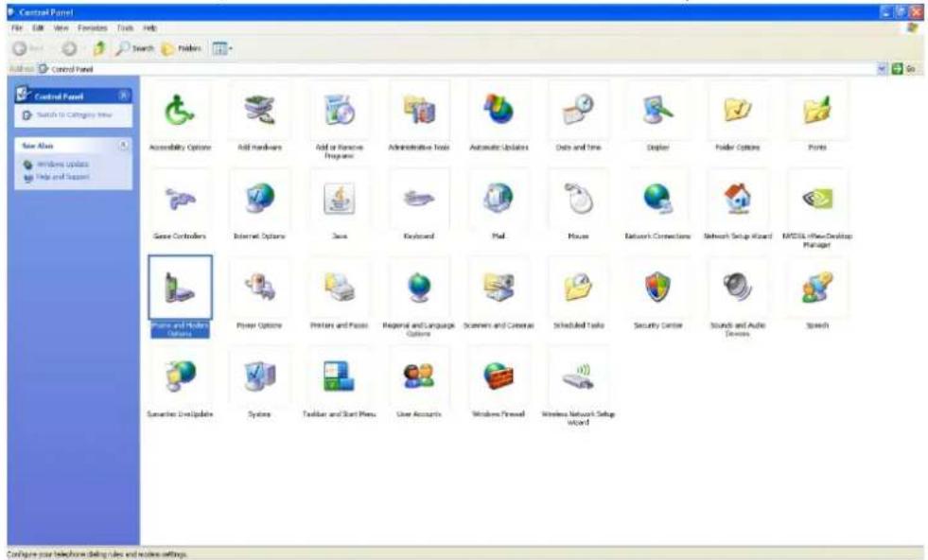Screen dimensions: 928x560
Task: Open the Tools menu
Action: 125,27
